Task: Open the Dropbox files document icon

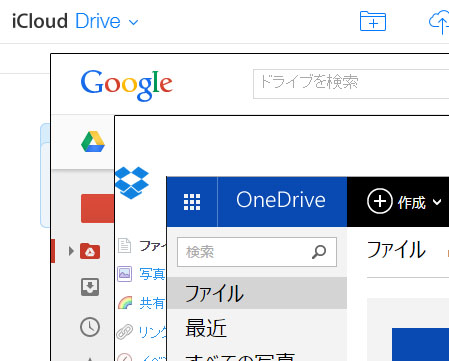Action: click(124, 246)
